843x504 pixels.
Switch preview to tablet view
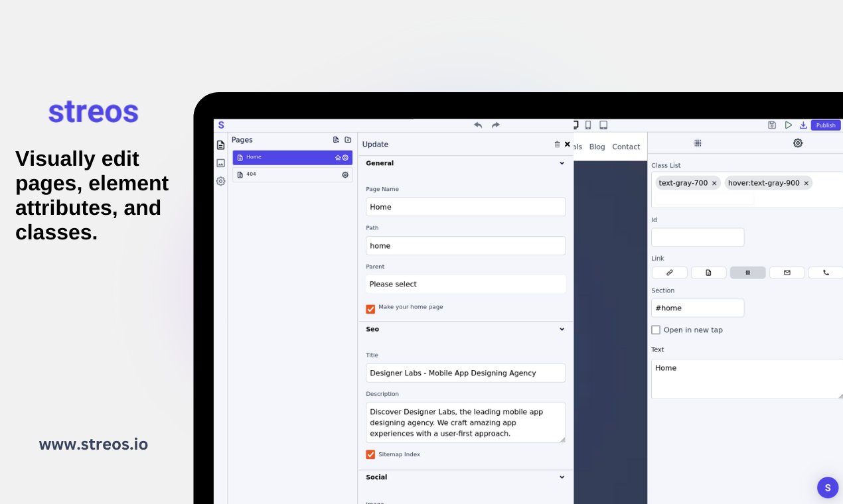coord(603,125)
